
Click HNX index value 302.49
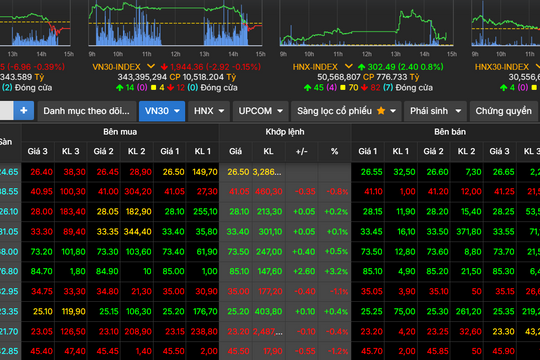pos(382,67)
